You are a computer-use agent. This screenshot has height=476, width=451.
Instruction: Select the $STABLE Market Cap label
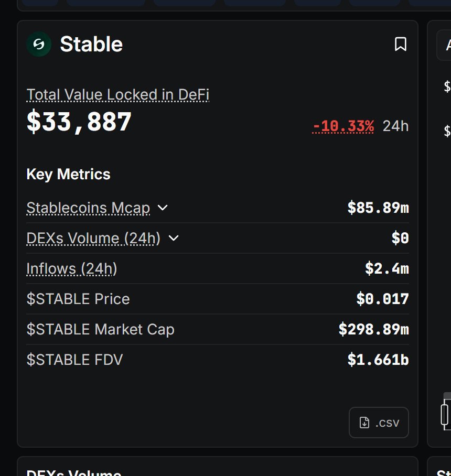pyautogui.click(x=100, y=330)
